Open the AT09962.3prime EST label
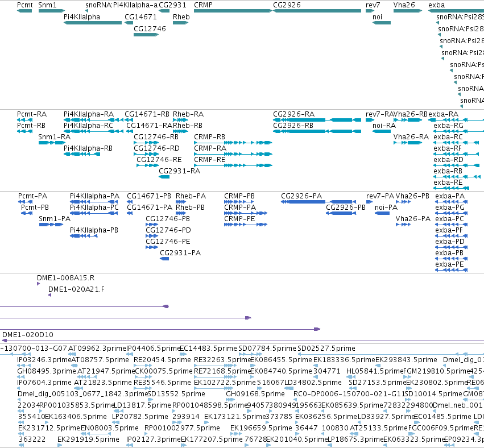The image size is (484, 448). [x=97, y=349]
